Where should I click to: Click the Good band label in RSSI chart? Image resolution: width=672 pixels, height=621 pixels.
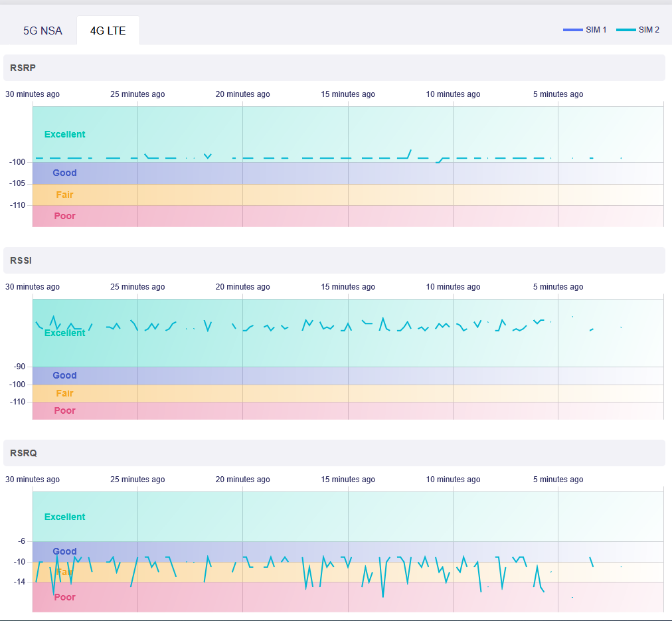(x=65, y=375)
